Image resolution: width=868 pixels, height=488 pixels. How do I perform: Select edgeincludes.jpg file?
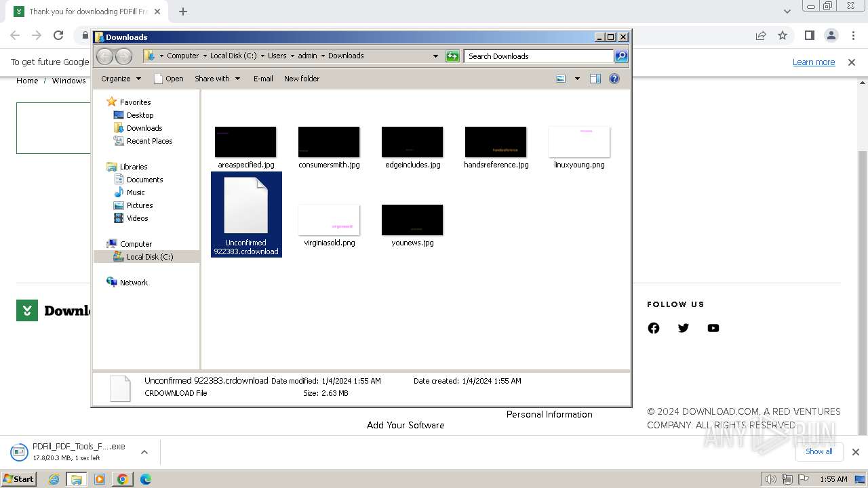click(412, 148)
